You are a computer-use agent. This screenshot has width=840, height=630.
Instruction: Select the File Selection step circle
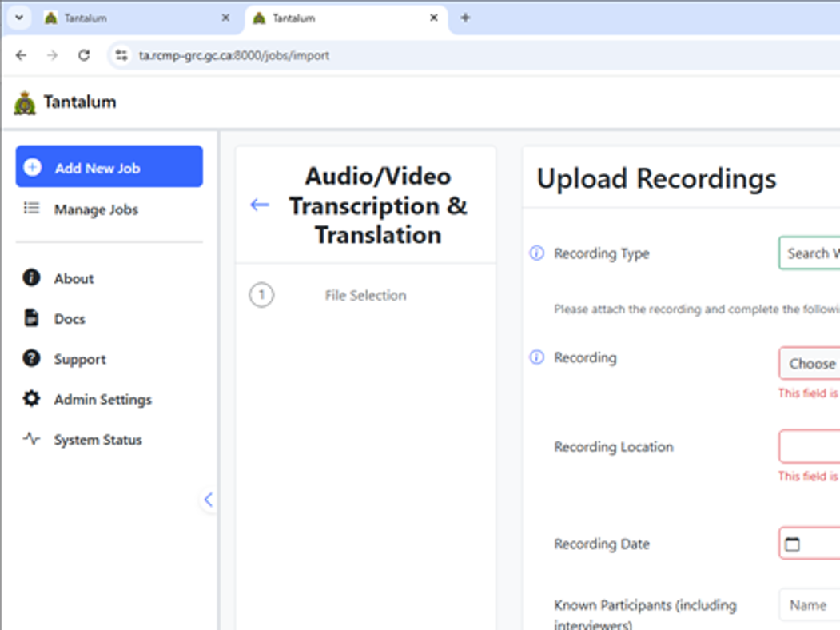coord(261,295)
